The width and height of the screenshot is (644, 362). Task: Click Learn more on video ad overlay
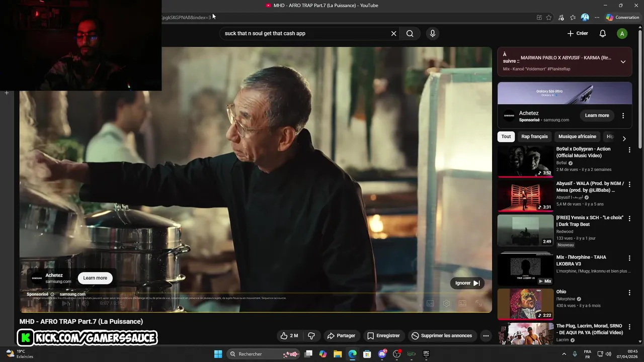click(x=95, y=278)
